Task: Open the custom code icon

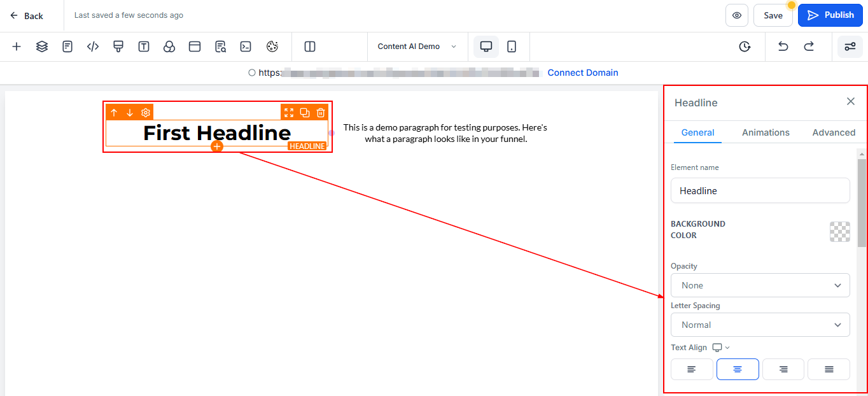Action: (x=93, y=46)
